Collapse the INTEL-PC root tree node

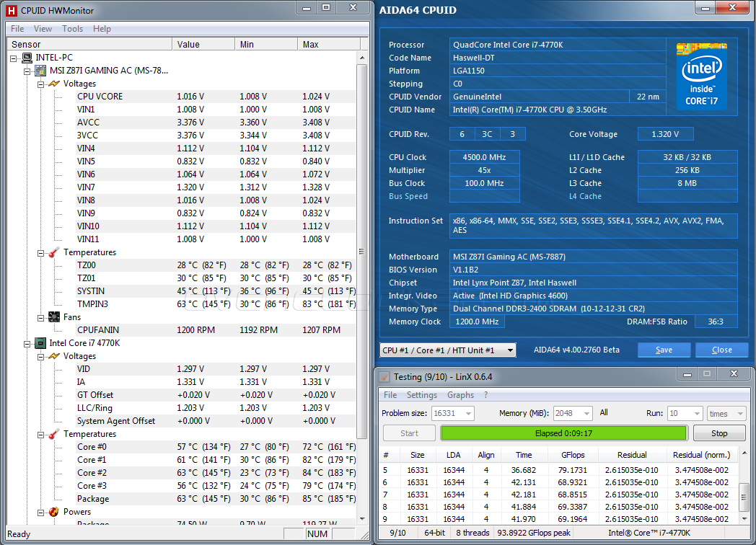point(14,58)
